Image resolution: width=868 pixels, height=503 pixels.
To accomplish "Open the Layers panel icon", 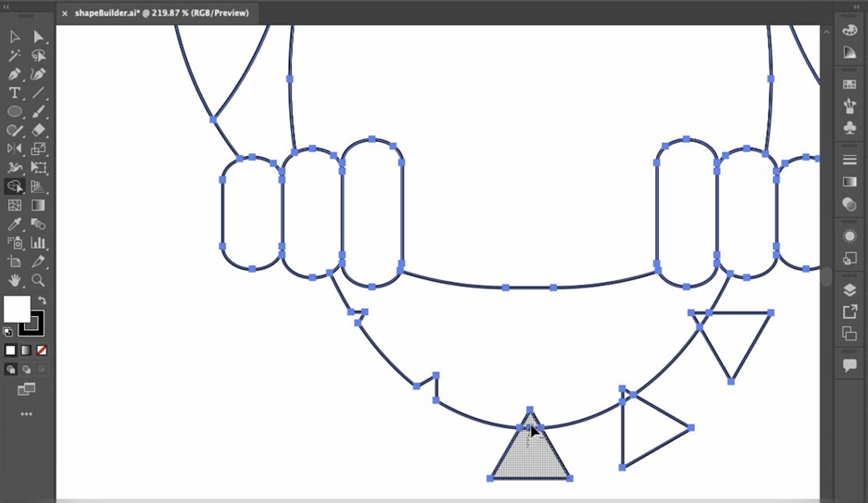I will 849,290.
